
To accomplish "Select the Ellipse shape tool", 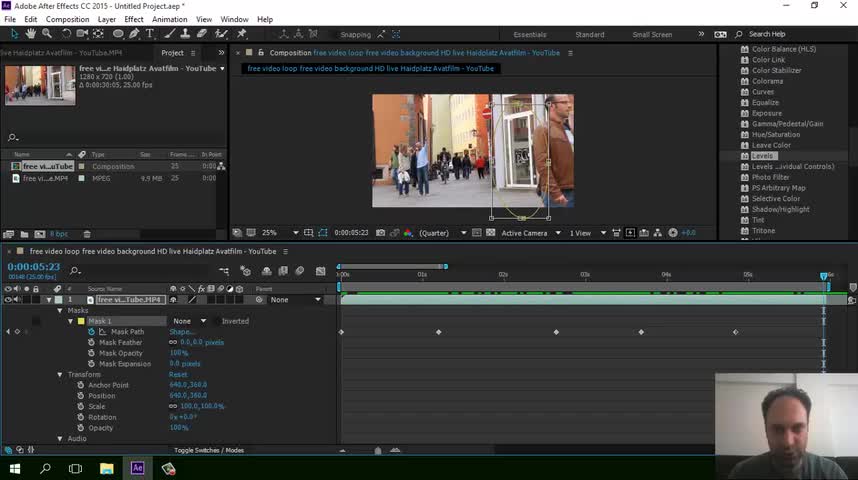I will (x=118, y=34).
